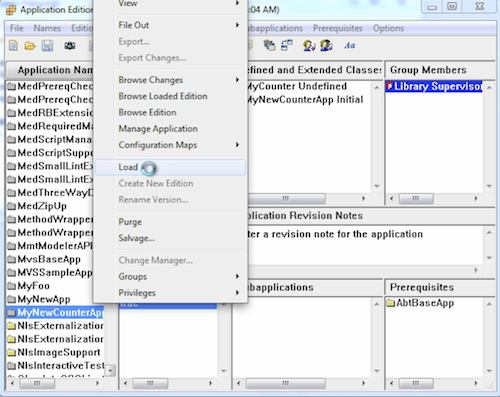Image resolution: width=500 pixels, height=397 pixels.
Task: Expand the View submenu arrow
Action: pyautogui.click(x=237, y=3)
